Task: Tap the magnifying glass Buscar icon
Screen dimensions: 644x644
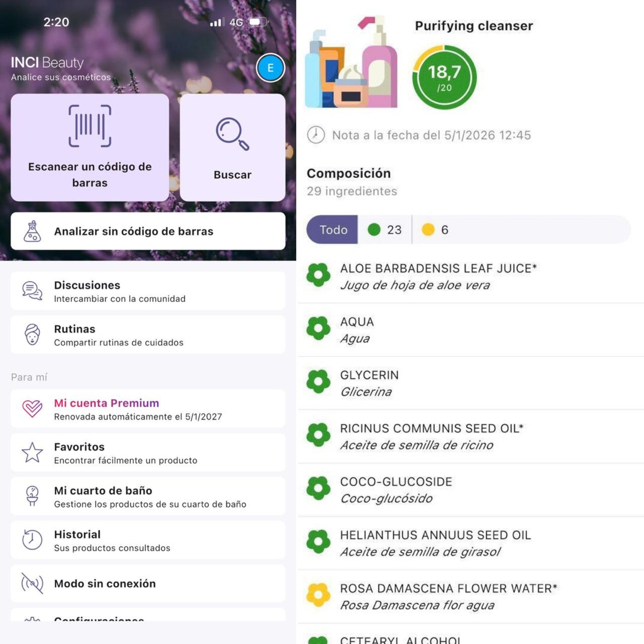Action: click(x=233, y=134)
